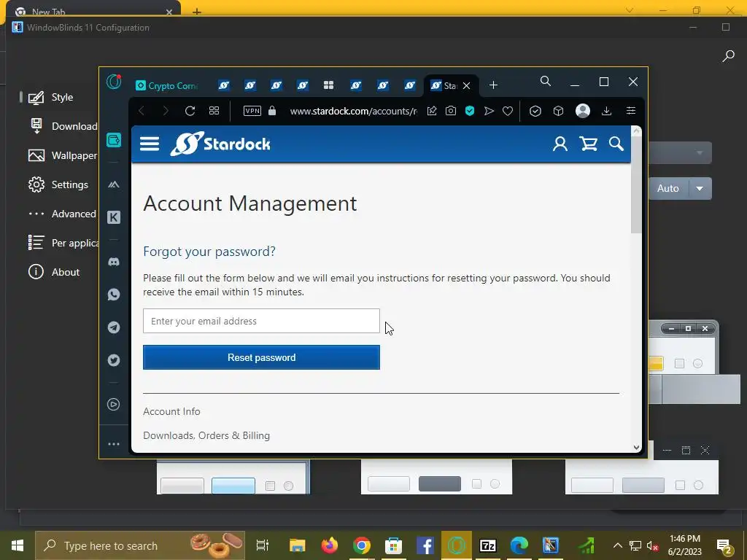Select Wallpaper in WindowBlinds sidebar
The image size is (747, 560).
pyautogui.click(x=63, y=156)
